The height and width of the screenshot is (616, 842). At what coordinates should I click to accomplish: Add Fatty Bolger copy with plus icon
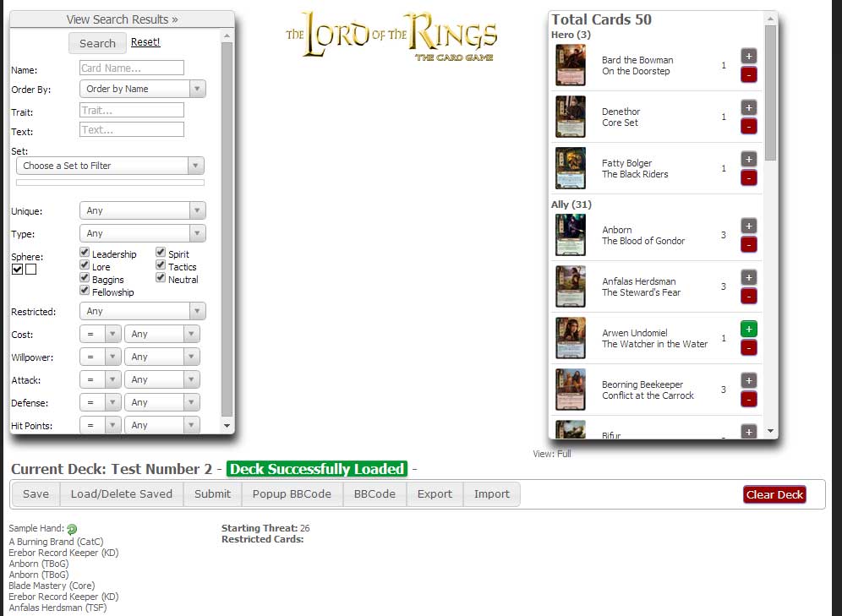click(x=748, y=159)
